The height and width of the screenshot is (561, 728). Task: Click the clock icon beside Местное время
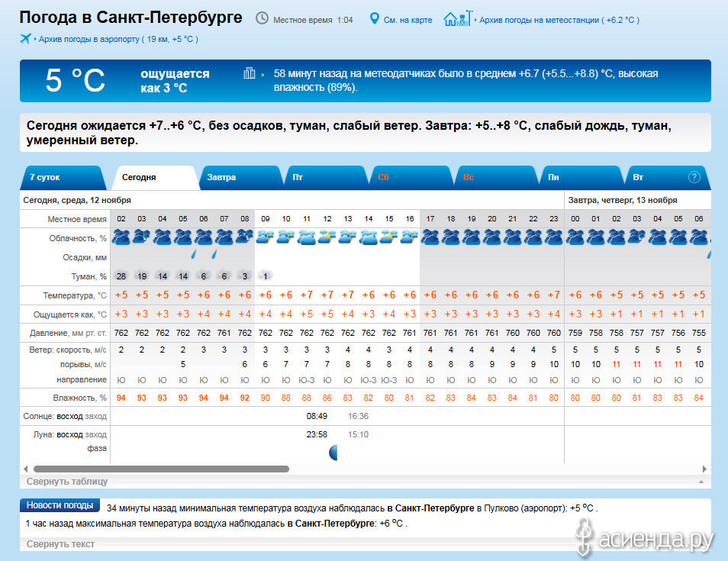pos(262,18)
